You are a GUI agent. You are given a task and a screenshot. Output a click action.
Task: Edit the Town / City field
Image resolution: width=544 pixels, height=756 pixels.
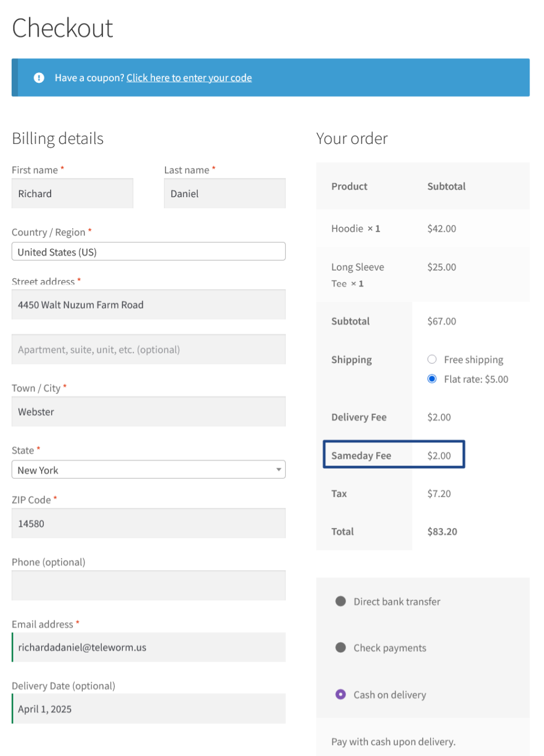coord(148,412)
